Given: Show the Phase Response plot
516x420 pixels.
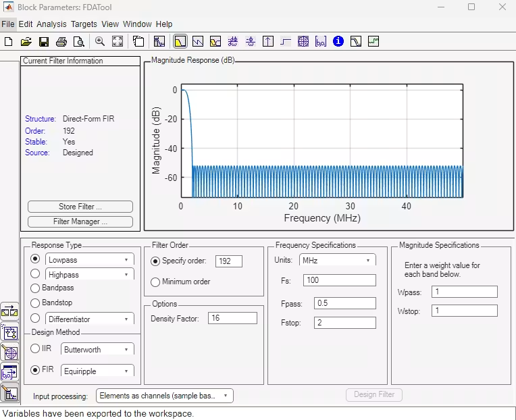Looking at the screenshot, I should [x=198, y=41].
